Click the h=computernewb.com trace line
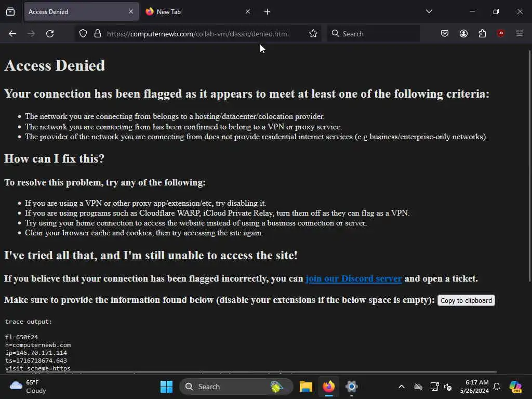 click(x=38, y=345)
